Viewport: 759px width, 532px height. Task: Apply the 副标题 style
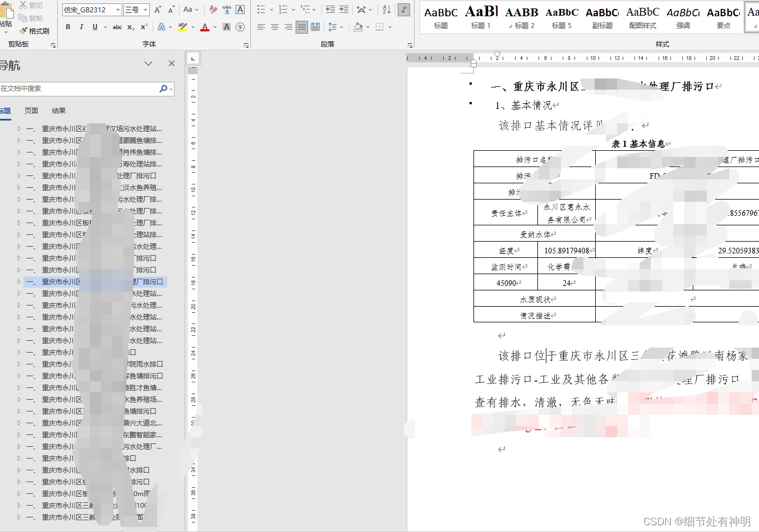point(602,17)
